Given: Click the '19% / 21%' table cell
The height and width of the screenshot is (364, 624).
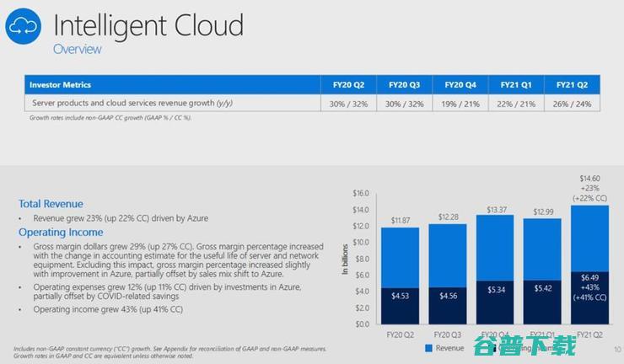Looking at the screenshot, I should (x=460, y=104).
